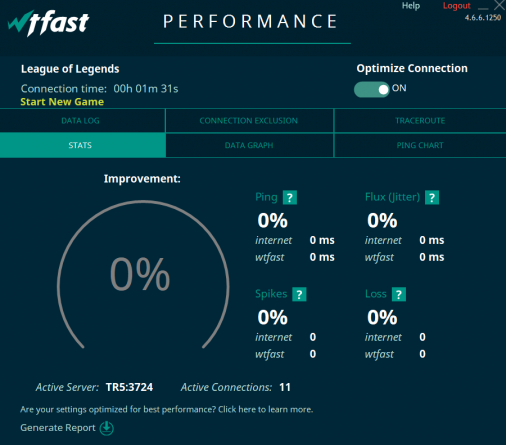Minimize the wtfast window

pos(483,8)
